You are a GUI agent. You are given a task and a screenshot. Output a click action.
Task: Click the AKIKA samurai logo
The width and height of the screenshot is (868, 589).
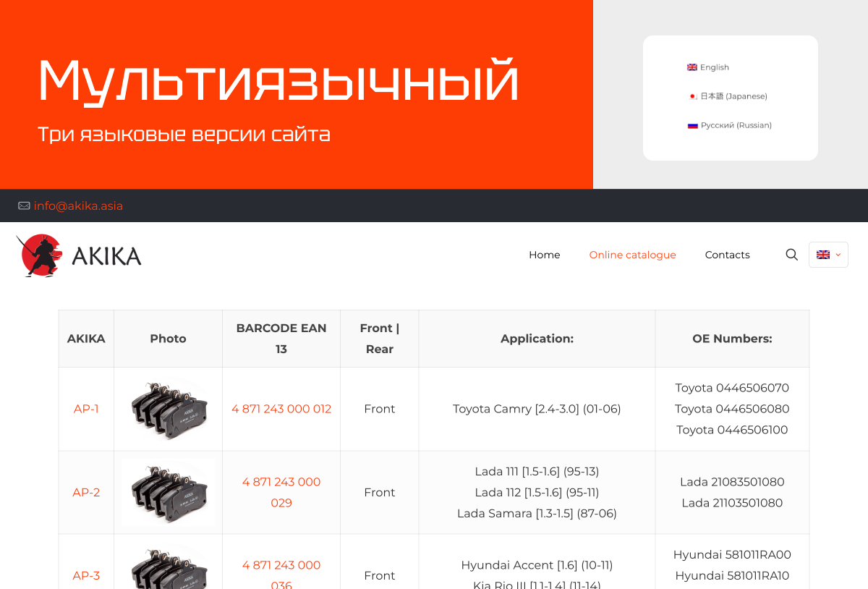pyautogui.click(x=79, y=255)
